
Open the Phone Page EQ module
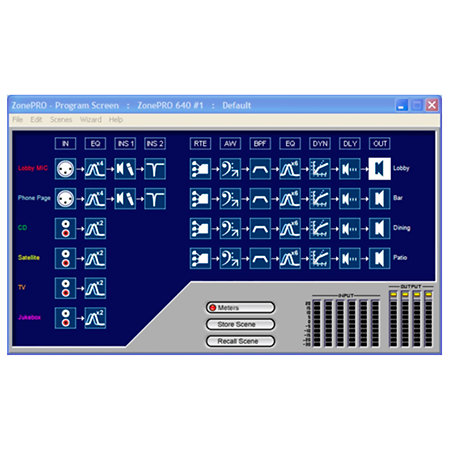(95, 199)
